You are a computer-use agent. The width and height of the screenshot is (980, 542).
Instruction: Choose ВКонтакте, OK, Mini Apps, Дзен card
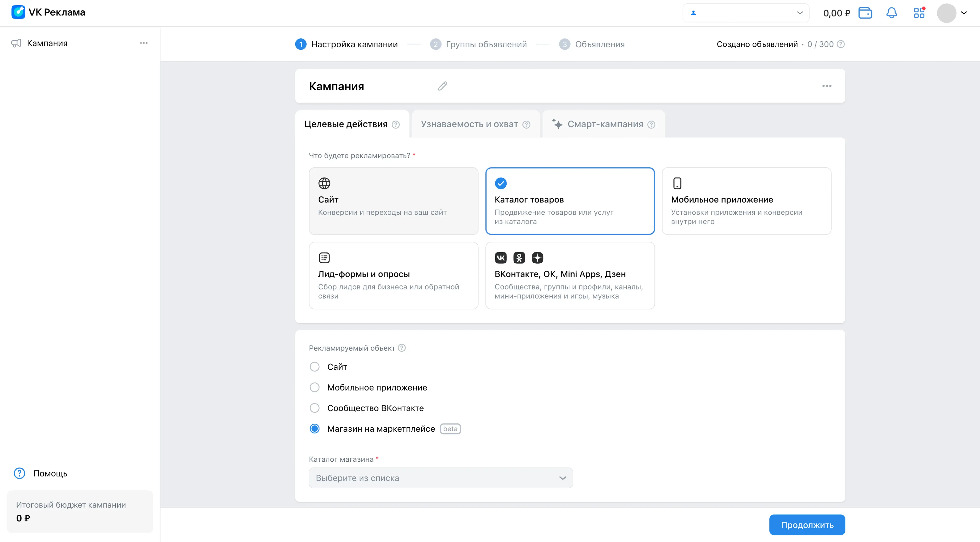pyautogui.click(x=570, y=275)
